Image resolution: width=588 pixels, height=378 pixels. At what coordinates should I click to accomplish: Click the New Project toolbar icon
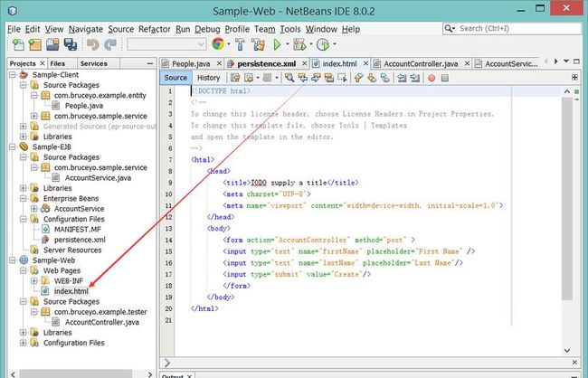tap(35, 44)
